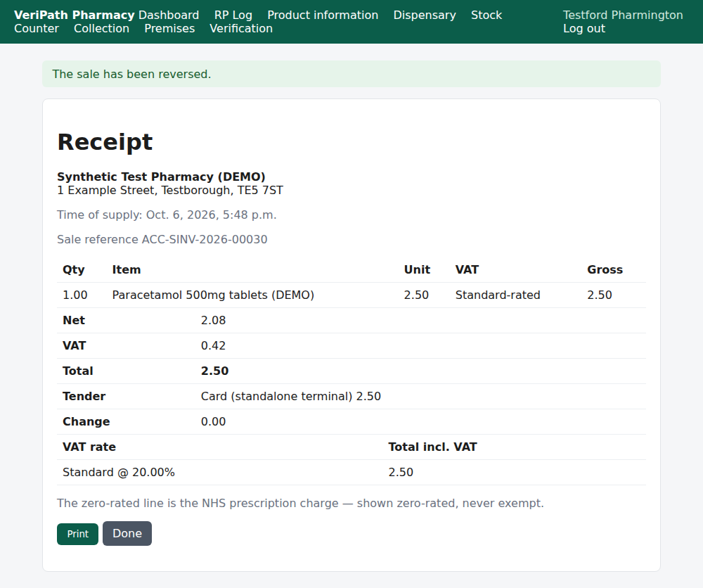This screenshot has width=703, height=588.
Task: Click the Item column header
Action: [x=127, y=269]
